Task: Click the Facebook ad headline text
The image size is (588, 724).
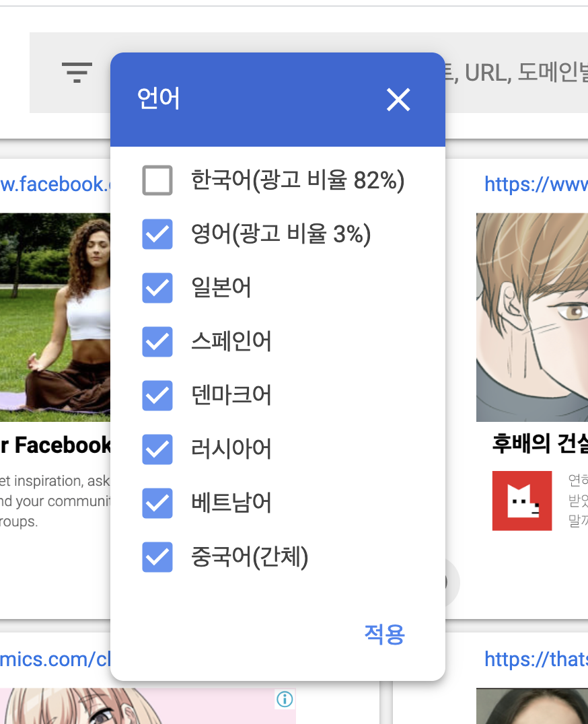Action: click(55, 445)
